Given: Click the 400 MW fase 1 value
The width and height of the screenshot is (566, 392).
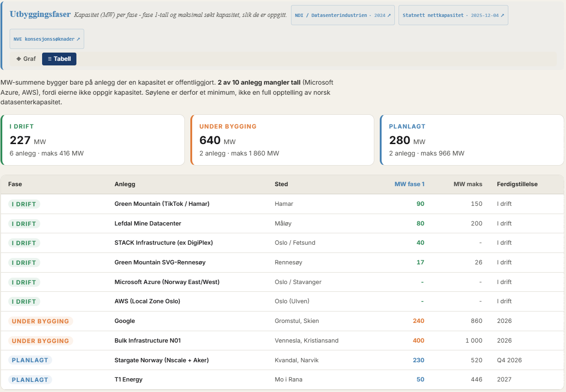Looking at the screenshot, I should click(x=419, y=340).
